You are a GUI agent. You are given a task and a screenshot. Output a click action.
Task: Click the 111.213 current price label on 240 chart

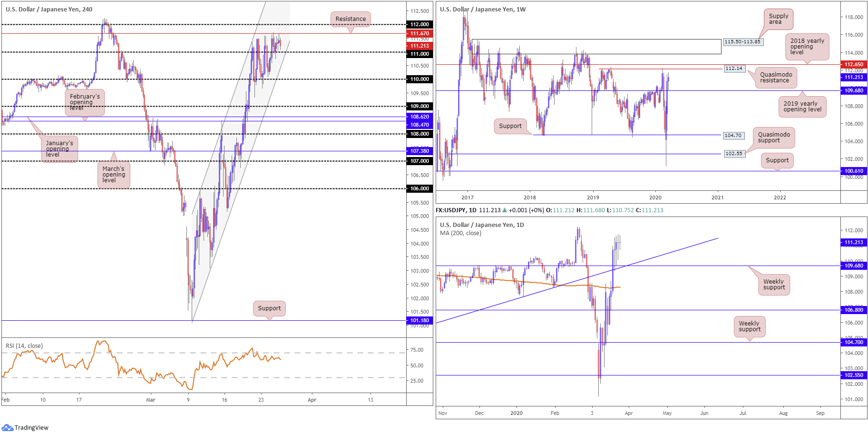coord(419,46)
